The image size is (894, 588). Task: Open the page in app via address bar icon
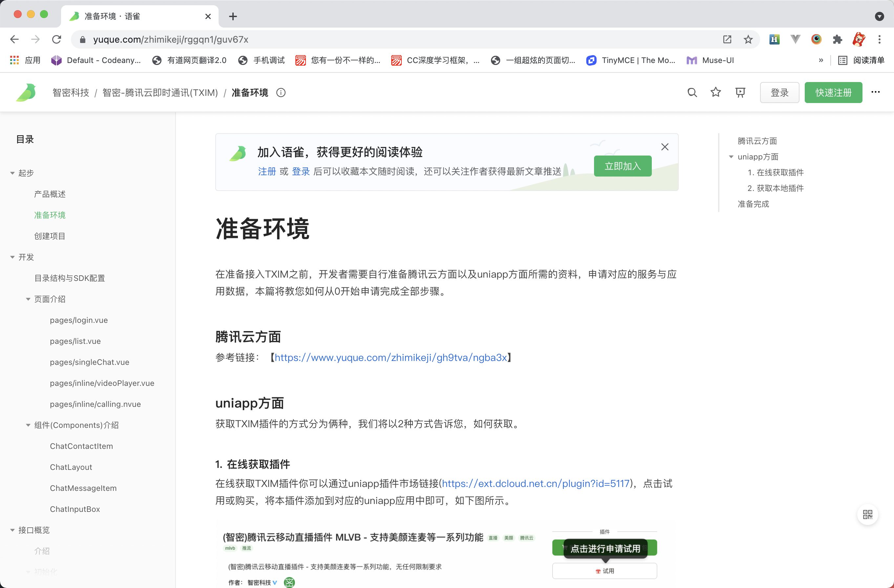727,39
